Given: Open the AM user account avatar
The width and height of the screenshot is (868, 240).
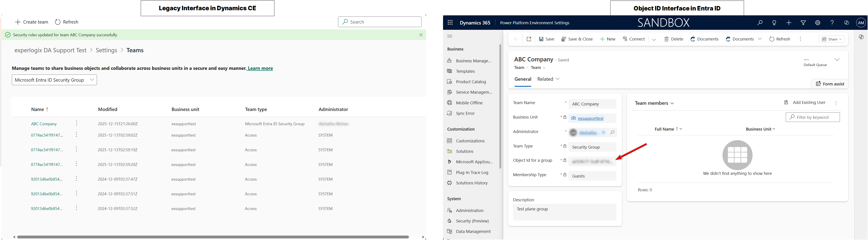Looking at the screenshot, I should tap(861, 23).
